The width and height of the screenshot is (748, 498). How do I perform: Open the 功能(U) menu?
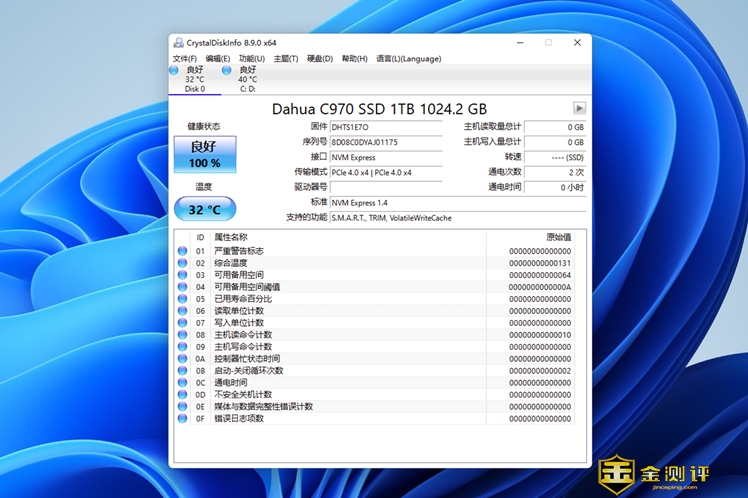pos(251,59)
